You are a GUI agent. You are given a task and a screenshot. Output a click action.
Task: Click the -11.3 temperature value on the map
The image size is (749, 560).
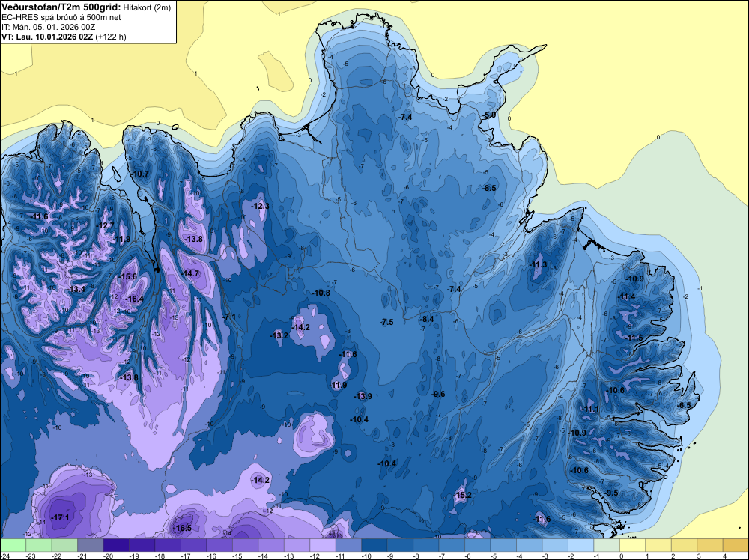click(x=538, y=265)
